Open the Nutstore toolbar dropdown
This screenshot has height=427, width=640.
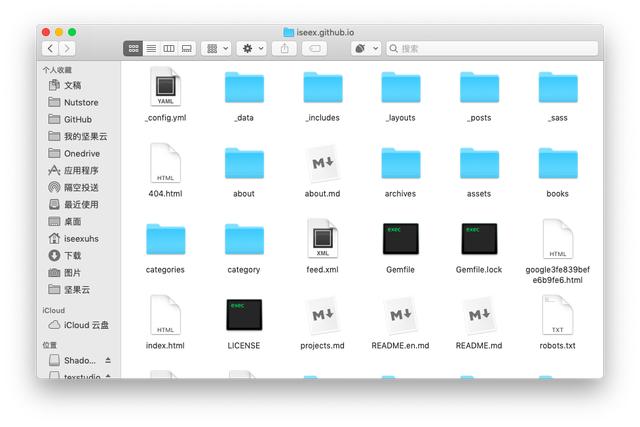point(365,48)
